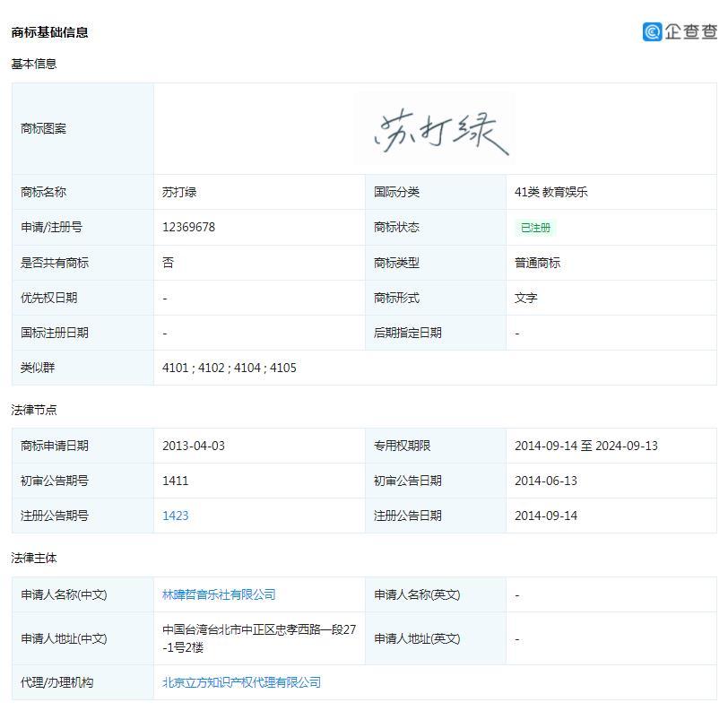The width and height of the screenshot is (728, 711).
Task: Click the 是否共有商标 value 否
Action: (x=168, y=263)
